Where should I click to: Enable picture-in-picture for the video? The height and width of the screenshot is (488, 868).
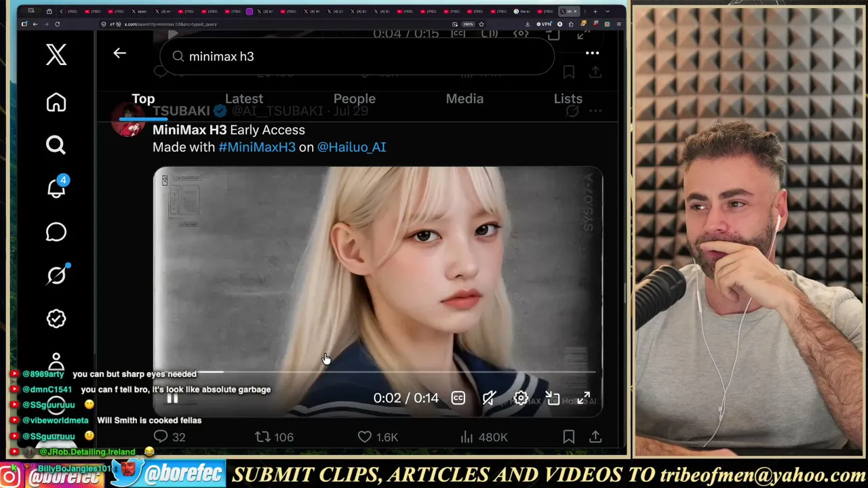point(553,399)
